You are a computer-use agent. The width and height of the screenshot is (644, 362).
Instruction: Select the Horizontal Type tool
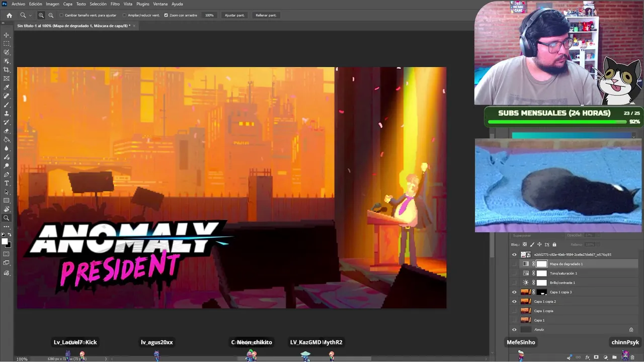[x=7, y=183]
